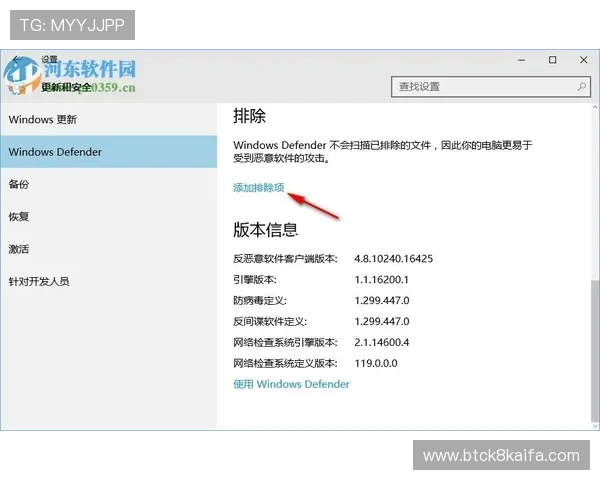The height and width of the screenshot is (480, 600).
Task: Select the value 2.1.14600.4
Action: click(382, 342)
